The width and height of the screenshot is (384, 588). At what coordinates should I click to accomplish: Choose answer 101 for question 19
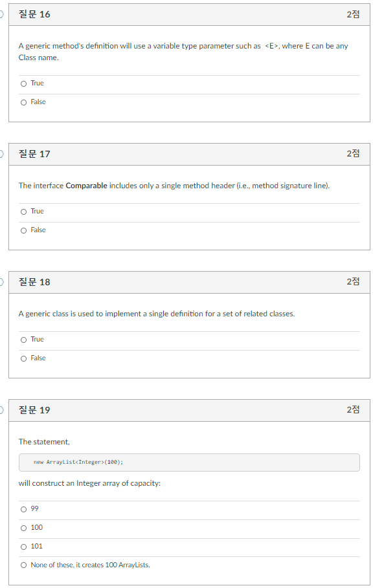(x=23, y=546)
